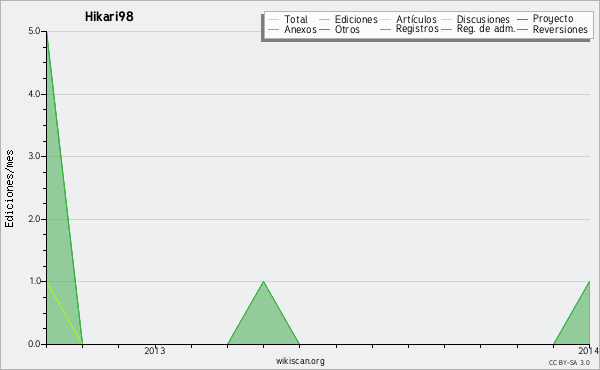Click the Discusiones legend label
The image size is (600, 370).
pyautogui.click(x=483, y=19)
